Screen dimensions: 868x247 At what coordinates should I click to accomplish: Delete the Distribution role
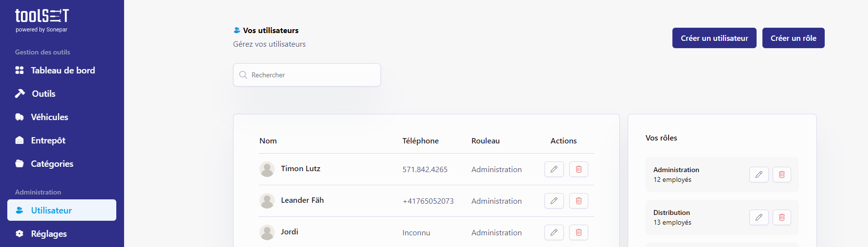point(781,217)
